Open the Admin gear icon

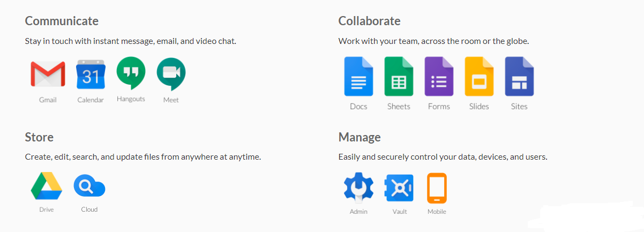coord(358,188)
